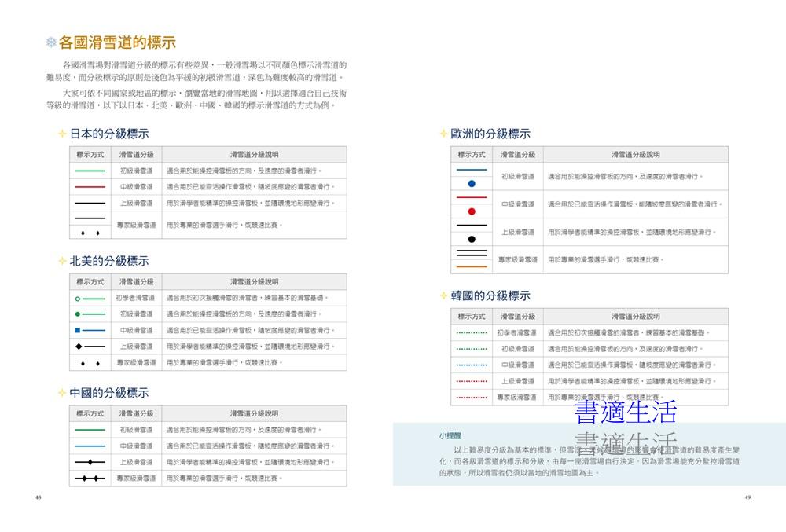Click the single black diamond marker in 北美 table

tap(79, 347)
